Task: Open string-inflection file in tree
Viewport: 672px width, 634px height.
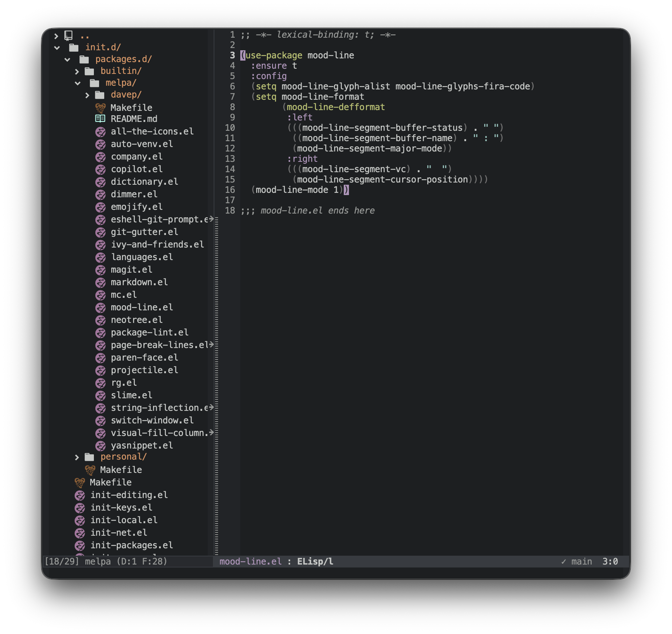Action: coord(160,408)
